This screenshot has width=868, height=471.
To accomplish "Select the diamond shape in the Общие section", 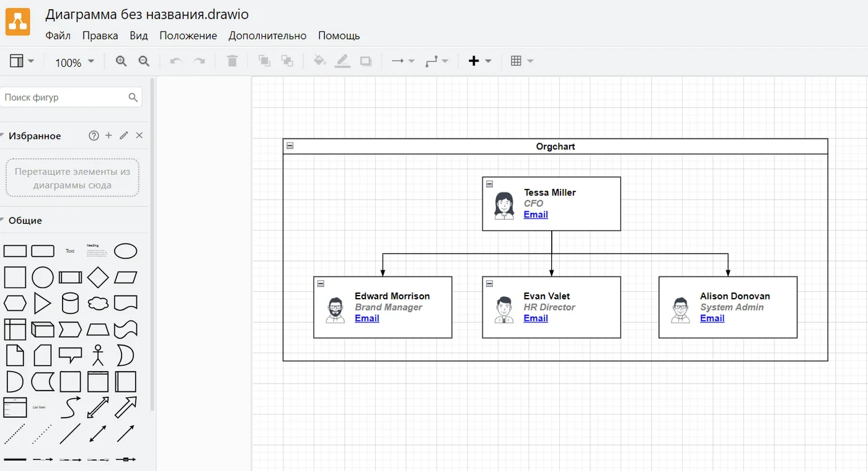I will tap(98, 277).
